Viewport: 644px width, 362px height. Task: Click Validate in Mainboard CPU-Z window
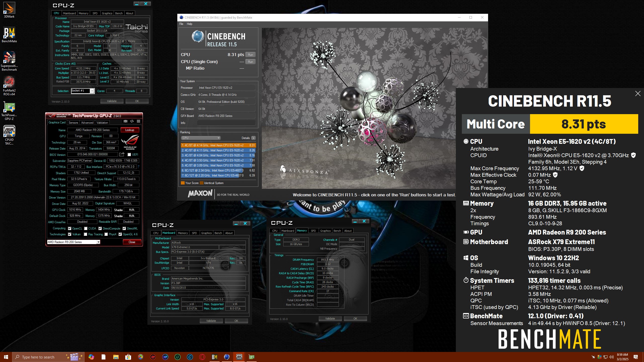(211, 321)
